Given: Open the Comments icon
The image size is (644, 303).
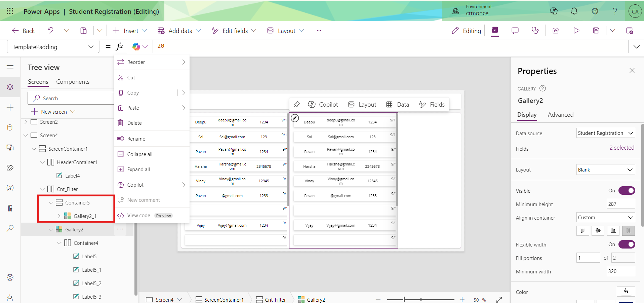Looking at the screenshot, I should 515,31.
